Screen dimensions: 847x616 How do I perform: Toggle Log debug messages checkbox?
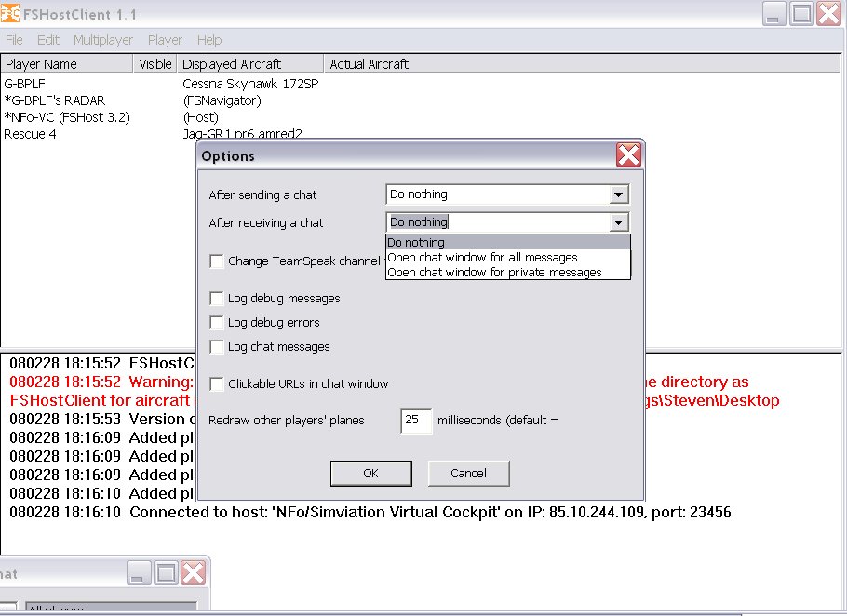[x=217, y=299]
